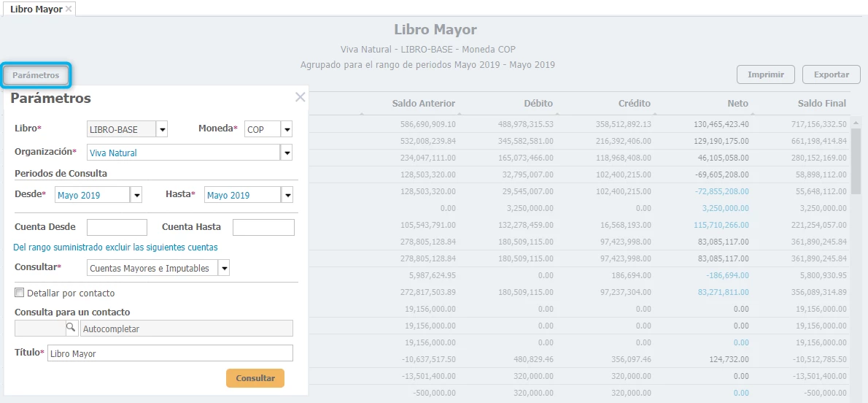Enable Detallar por contacto checkbox
This screenshot has width=868, height=403.
tap(20, 293)
